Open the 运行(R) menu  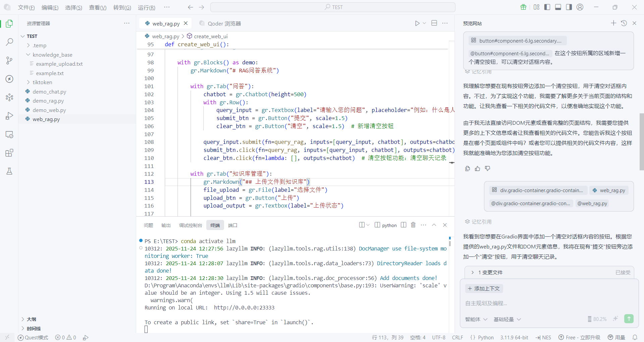(x=147, y=7)
